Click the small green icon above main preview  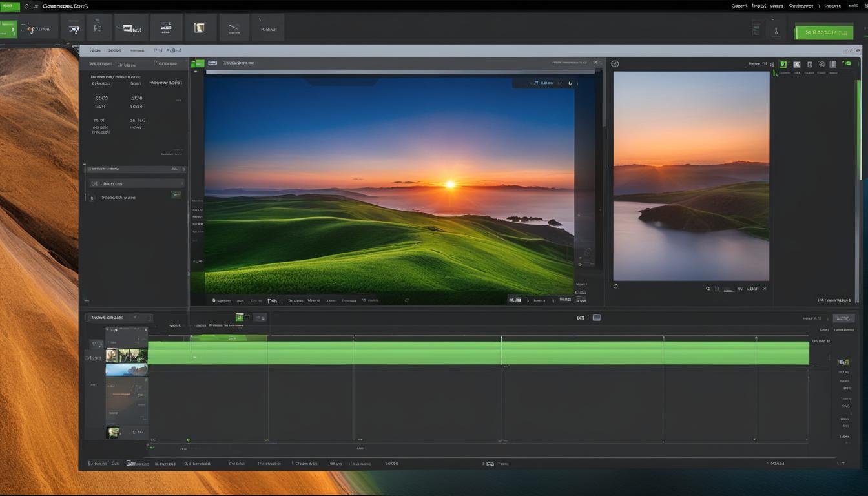[x=198, y=63]
